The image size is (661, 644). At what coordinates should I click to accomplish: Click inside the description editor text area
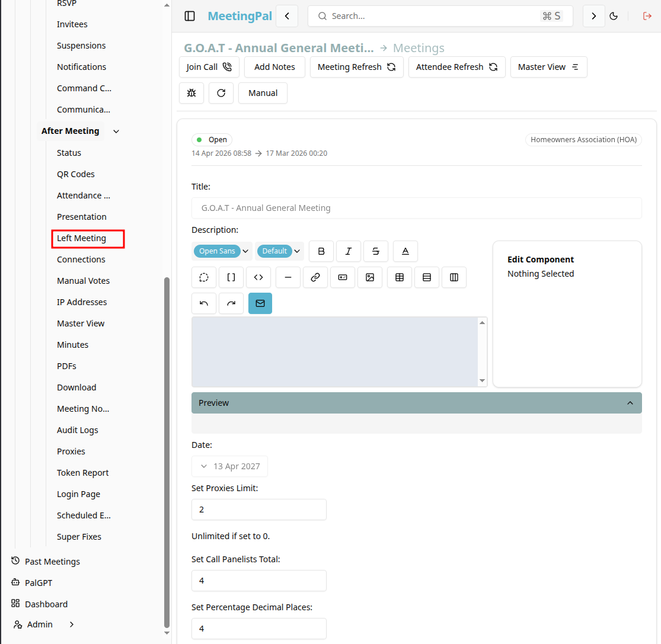click(x=335, y=352)
